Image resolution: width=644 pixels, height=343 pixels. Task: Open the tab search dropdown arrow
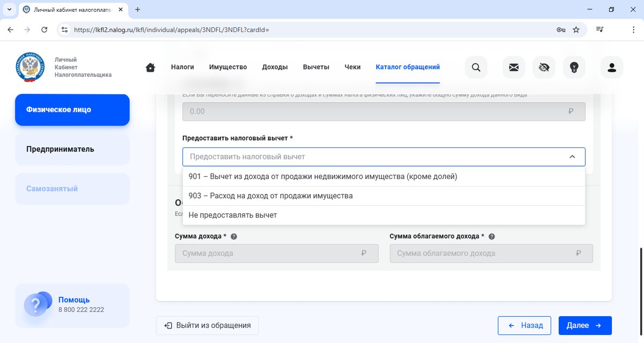pos(9,10)
